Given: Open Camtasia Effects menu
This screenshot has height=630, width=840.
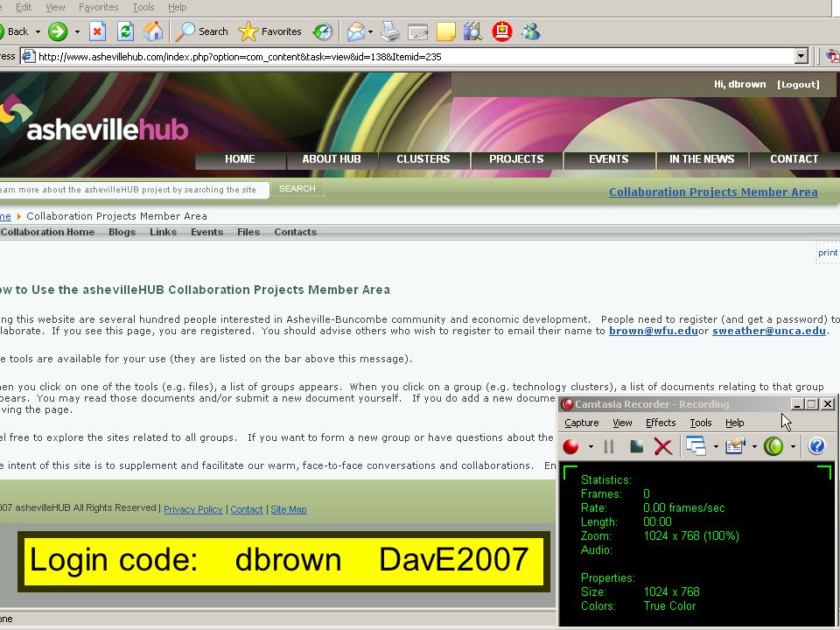Looking at the screenshot, I should click(x=661, y=423).
